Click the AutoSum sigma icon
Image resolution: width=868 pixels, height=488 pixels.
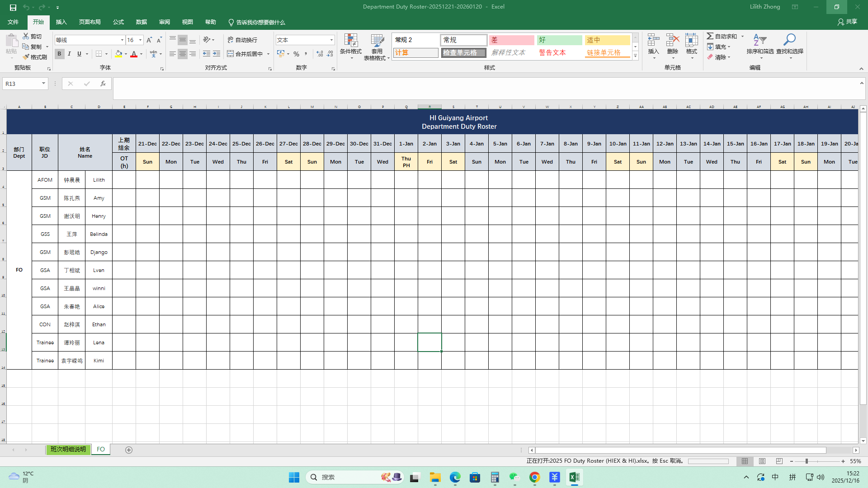coord(710,36)
